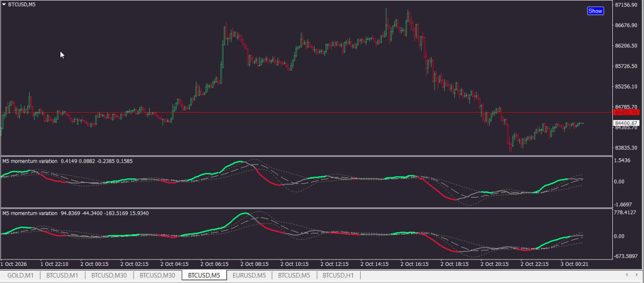
Task: Click the indicator label with values starting 0.4149
Action: point(67,161)
